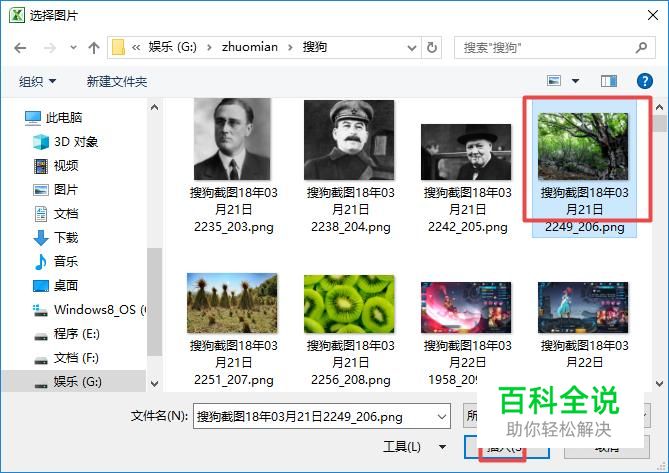
Task: Change the view with the view icon
Action: 554,81
